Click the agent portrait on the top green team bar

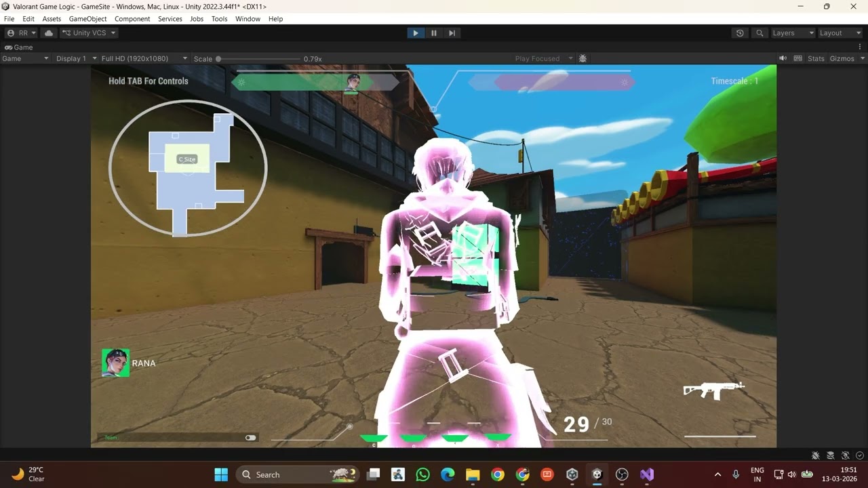point(353,83)
